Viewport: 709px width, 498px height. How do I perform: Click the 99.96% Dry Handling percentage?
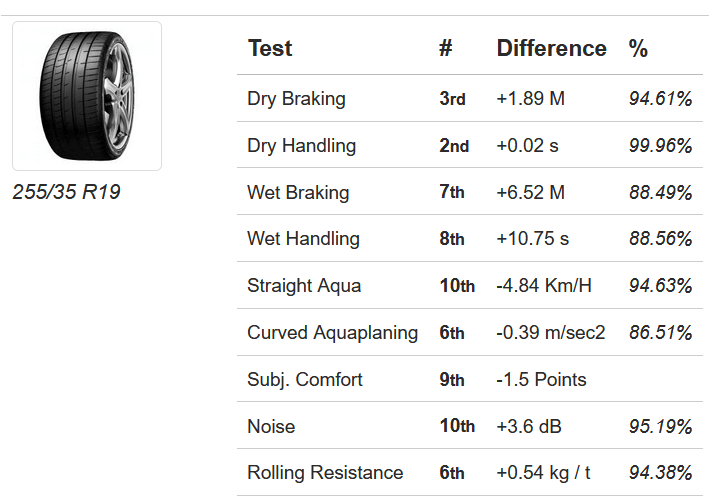(660, 146)
